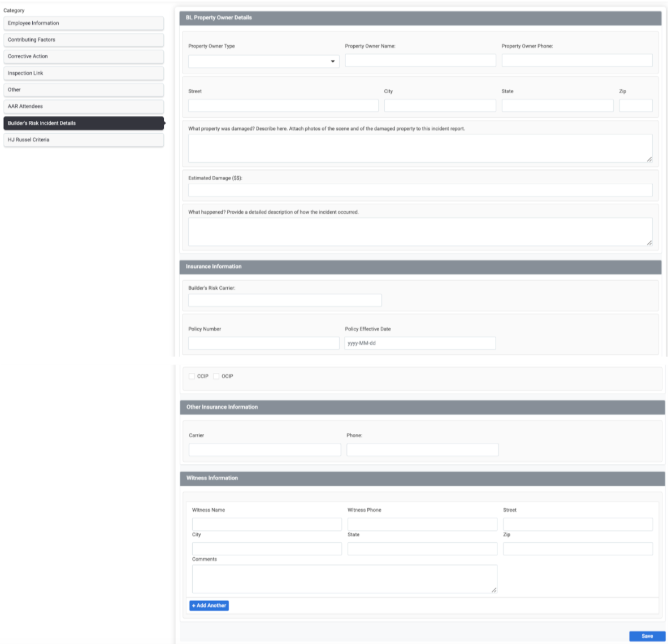Focus the property owner Street field
Viewport: 668px width, 644px height.
283,106
